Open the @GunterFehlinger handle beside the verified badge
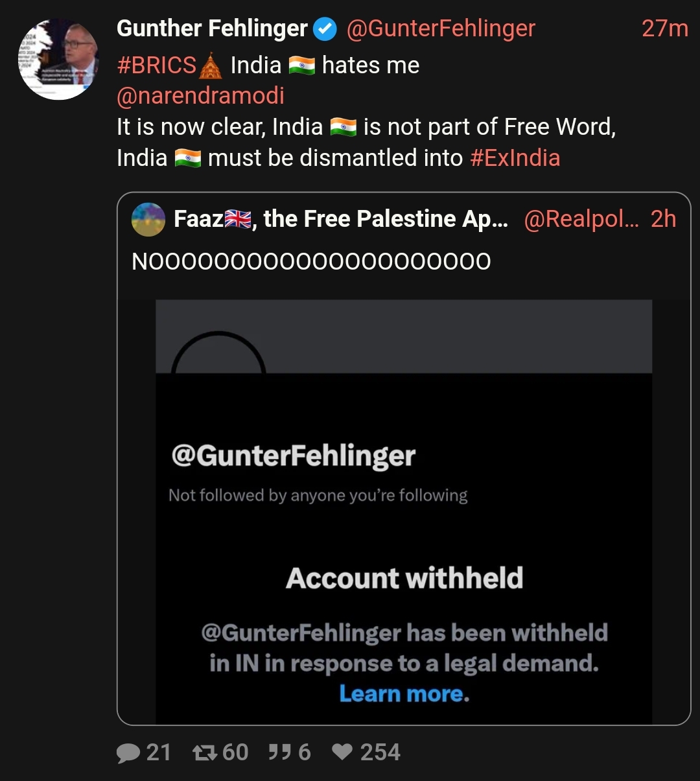The height and width of the screenshot is (781, 700). click(x=441, y=29)
